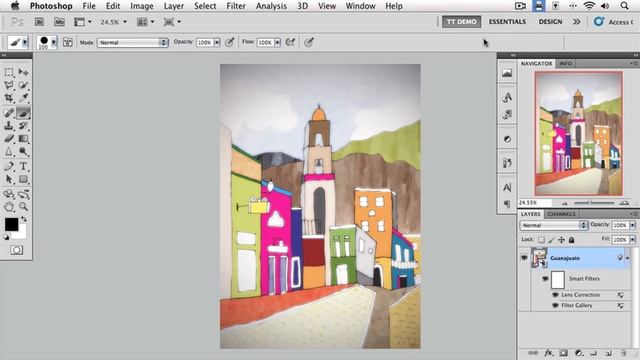
Task: Open the Layer menu
Action: pyautogui.click(x=174, y=6)
